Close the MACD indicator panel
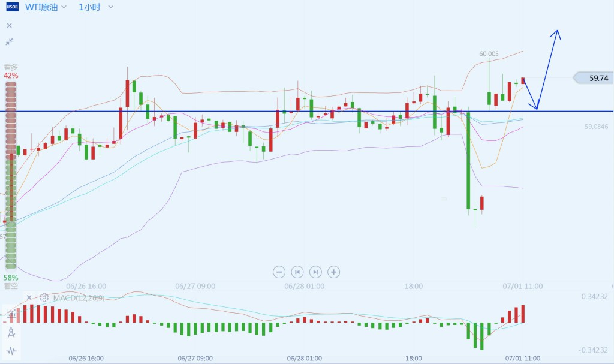The height and width of the screenshot is (364, 614). [x=29, y=298]
